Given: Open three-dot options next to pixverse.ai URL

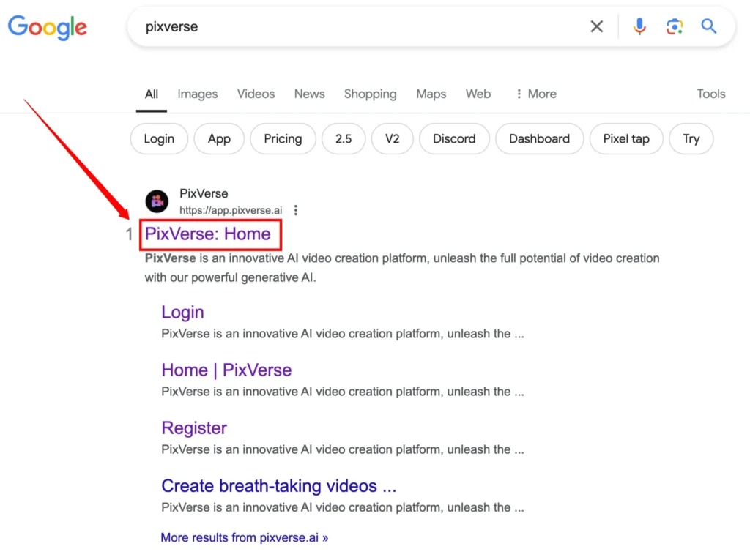Looking at the screenshot, I should (x=296, y=210).
